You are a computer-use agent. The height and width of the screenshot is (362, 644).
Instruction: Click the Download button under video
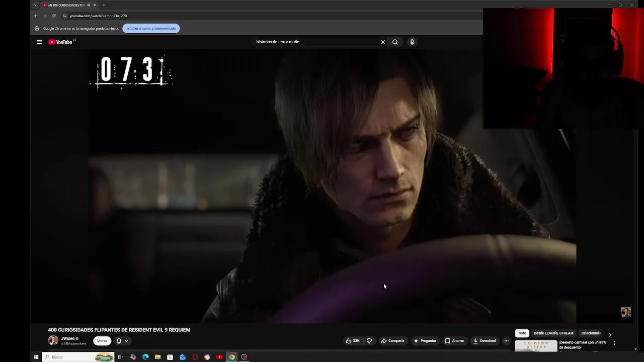click(x=485, y=341)
